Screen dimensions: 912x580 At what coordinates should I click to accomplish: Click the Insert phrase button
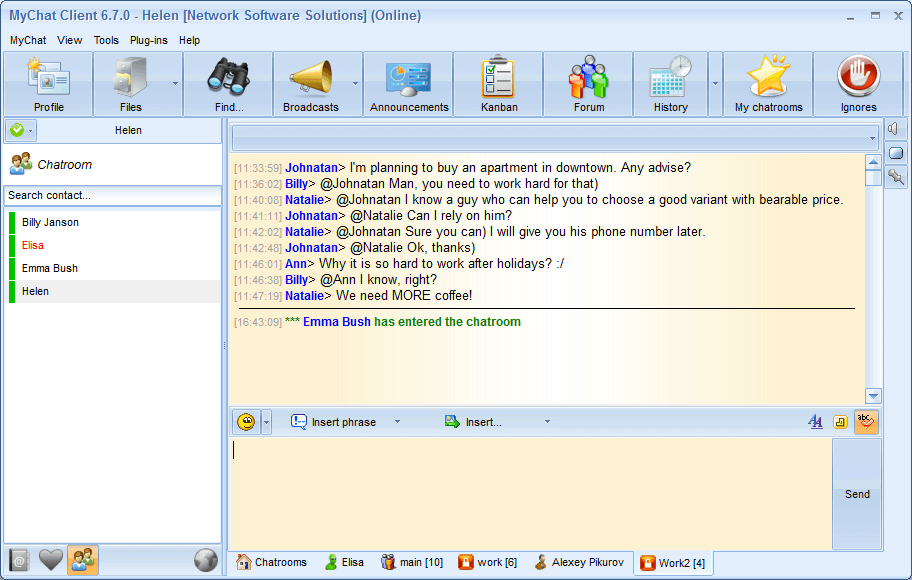pyautogui.click(x=333, y=422)
